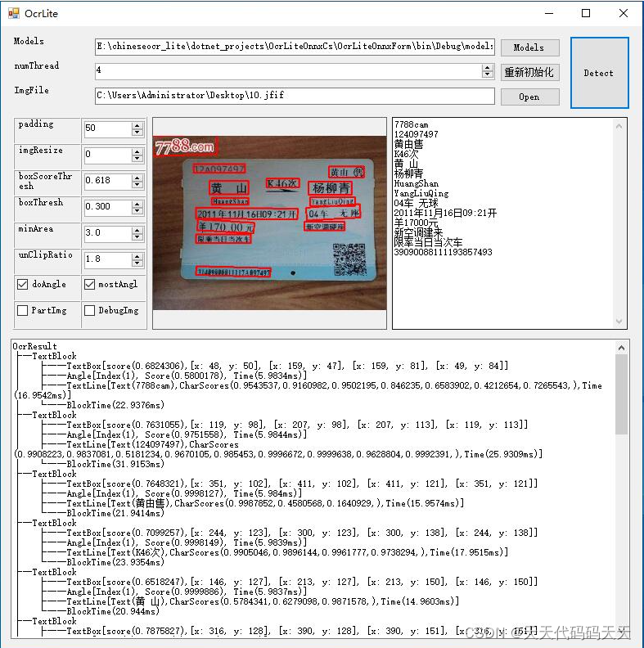This screenshot has width=644, height=648.
Task: Click the minArea field 3.0
Action: tap(108, 233)
